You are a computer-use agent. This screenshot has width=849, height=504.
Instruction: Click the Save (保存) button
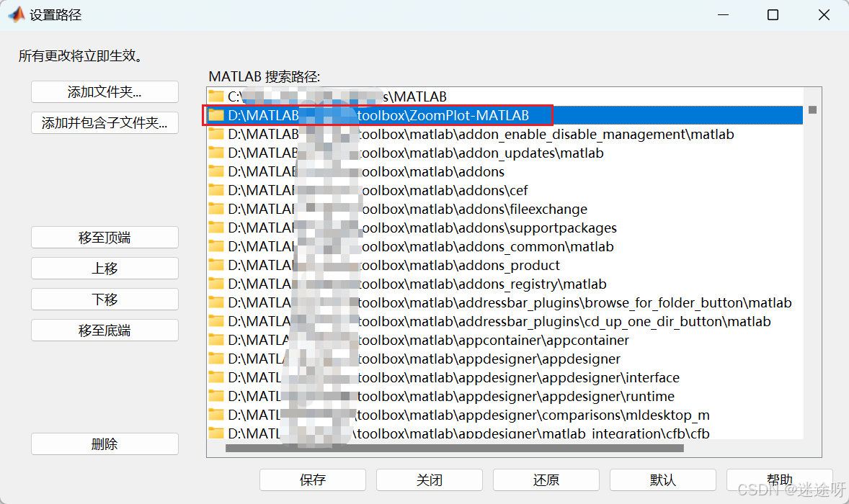[x=312, y=480]
